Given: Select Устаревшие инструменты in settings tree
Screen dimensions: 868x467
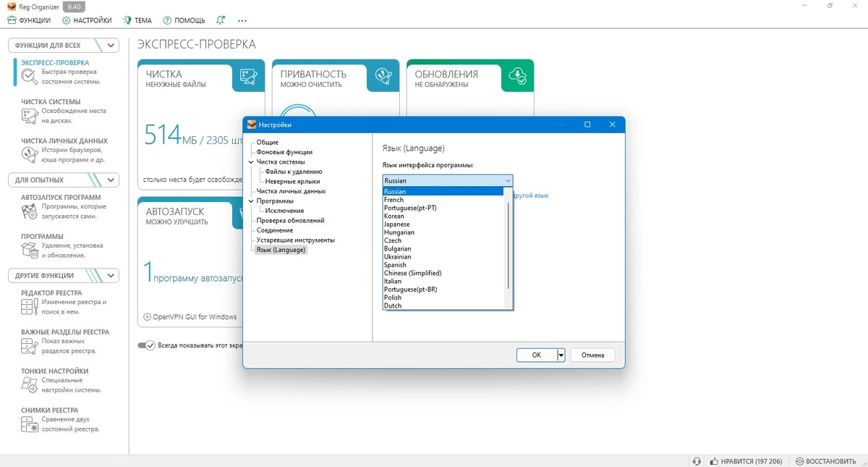Looking at the screenshot, I should (x=295, y=240).
